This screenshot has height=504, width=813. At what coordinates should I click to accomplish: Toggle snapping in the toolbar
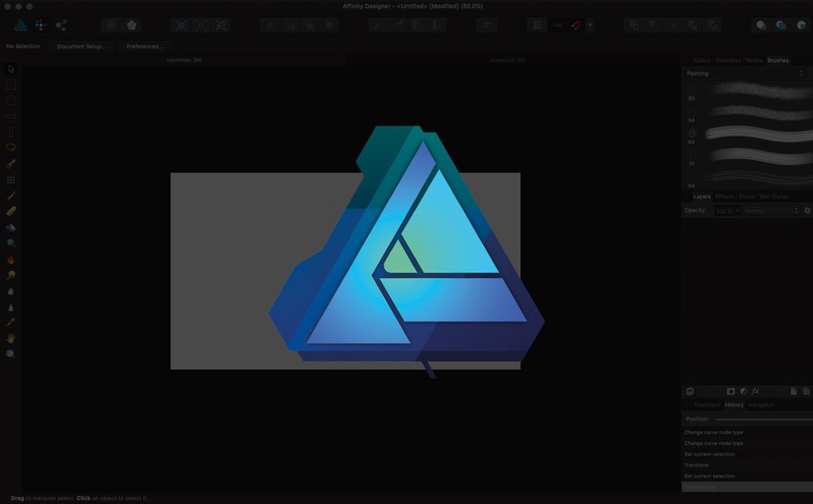576,25
